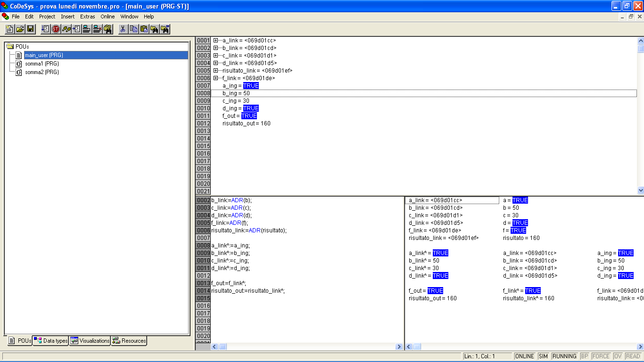Click the Copy icon in toolbar
The image size is (644, 362).
coord(133,29)
